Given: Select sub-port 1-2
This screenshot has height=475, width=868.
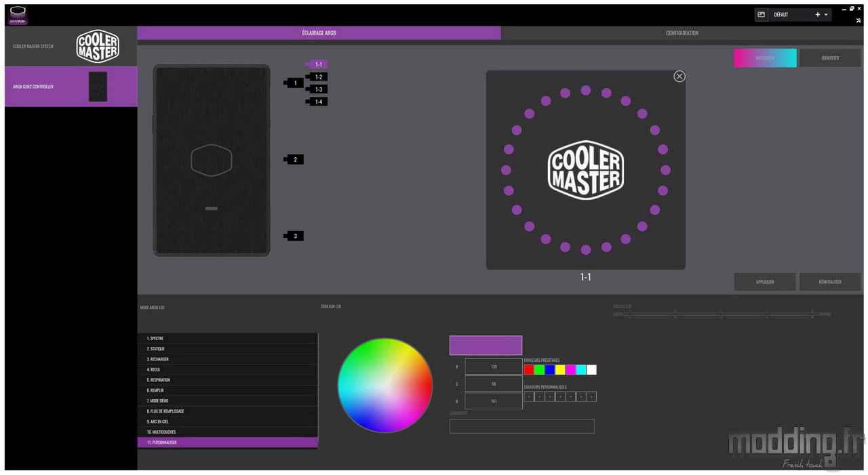Looking at the screenshot, I should pyautogui.click(x=317, y=77).
